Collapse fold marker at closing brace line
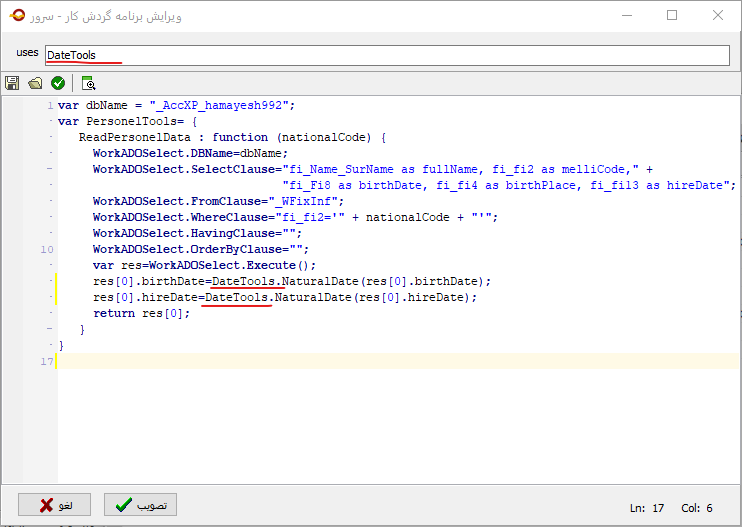Image resolution: width=742 pixels, height=527 pixels. click(50, 328)
